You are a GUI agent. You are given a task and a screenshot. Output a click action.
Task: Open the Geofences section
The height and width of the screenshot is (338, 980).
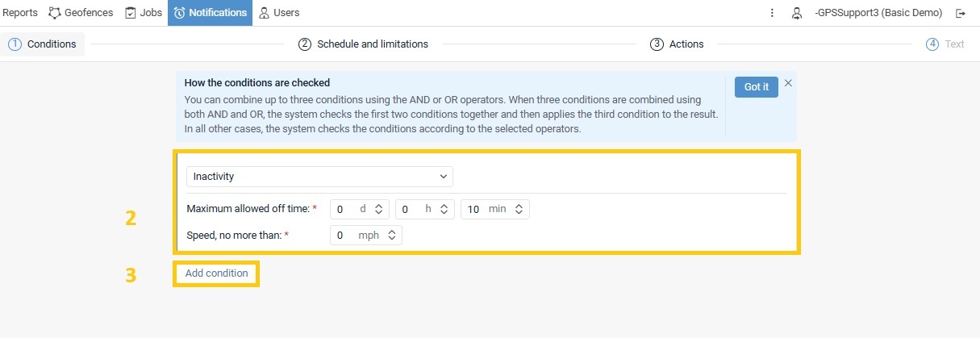82,13
